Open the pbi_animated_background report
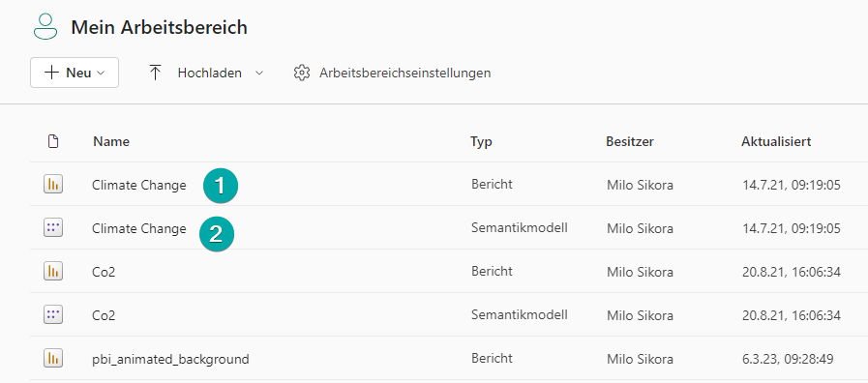868x383 pixels. click(170, 359)
